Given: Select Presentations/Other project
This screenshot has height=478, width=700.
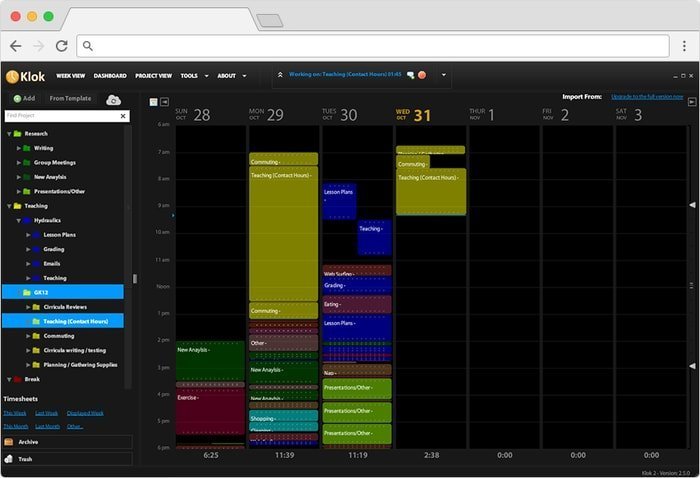Looking at the screenshot, I should click(59, 191).
